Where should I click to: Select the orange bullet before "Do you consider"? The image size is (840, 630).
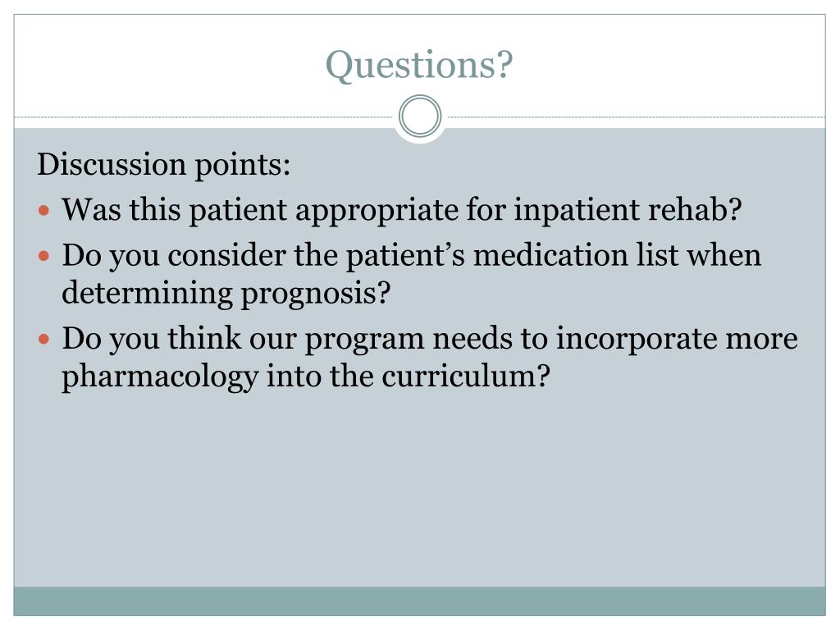click(x=44, y=256)
